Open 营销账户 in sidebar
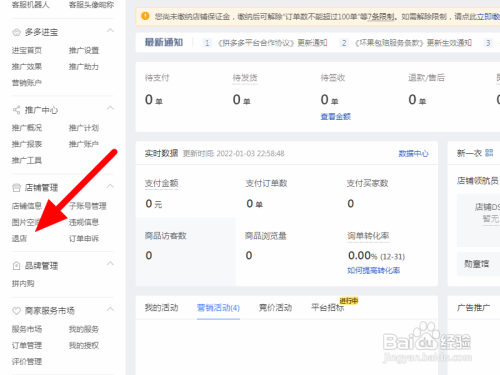 [x=27, y=83]
